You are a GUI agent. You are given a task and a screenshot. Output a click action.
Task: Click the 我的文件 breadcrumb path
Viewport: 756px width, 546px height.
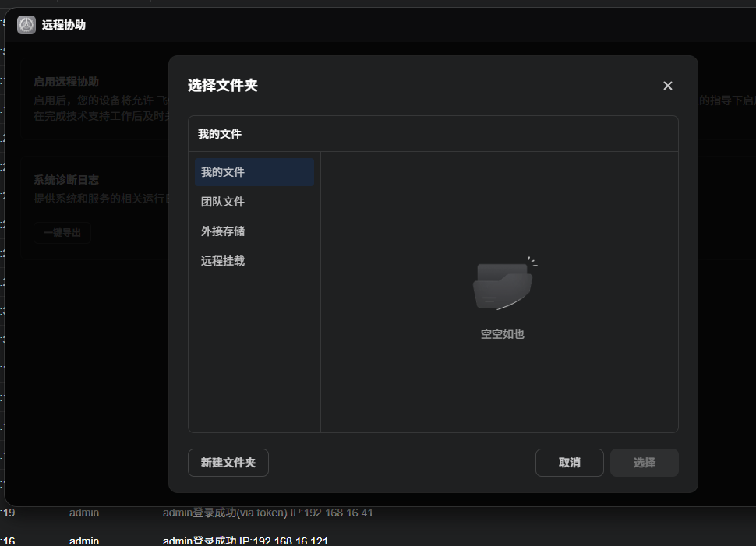(219, 134)
